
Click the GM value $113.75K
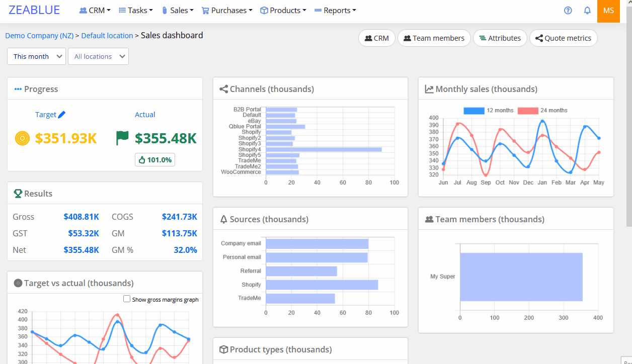pos(180,233)
